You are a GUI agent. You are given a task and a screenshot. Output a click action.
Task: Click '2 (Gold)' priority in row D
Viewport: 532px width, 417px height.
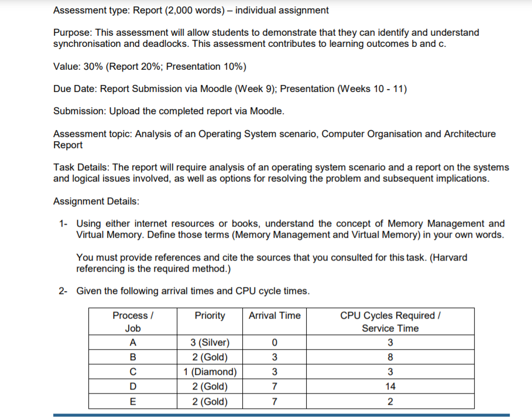(210, 387)
